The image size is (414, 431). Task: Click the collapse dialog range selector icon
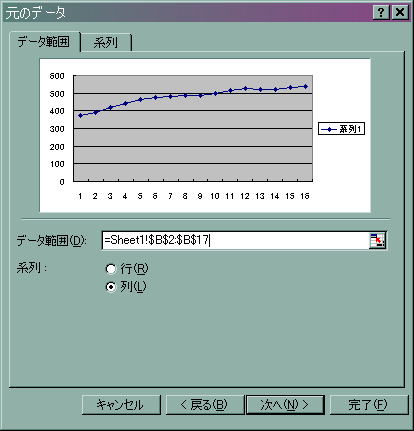point(377,240)
